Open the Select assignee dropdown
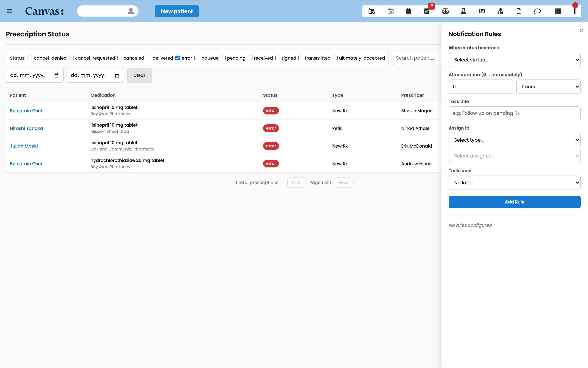This screenshot has width=588, height=368. 514,156
